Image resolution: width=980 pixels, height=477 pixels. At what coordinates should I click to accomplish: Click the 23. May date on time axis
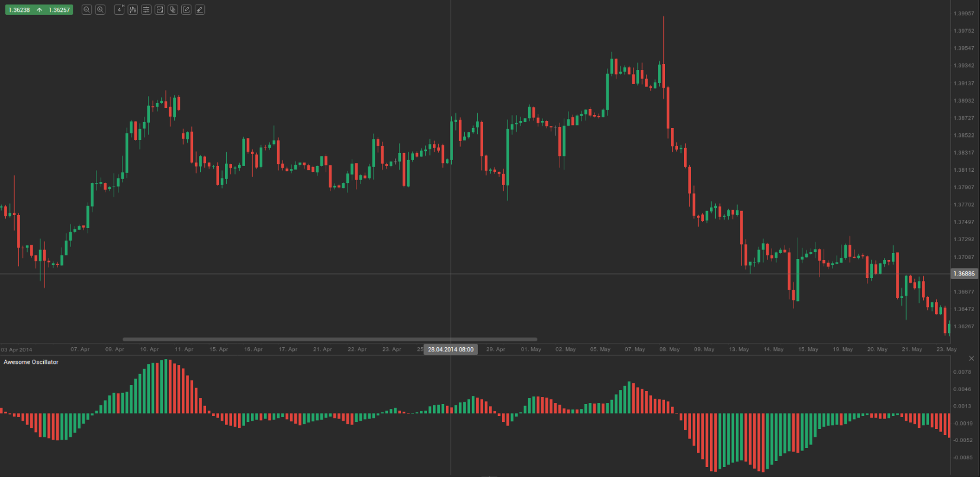pos(946,350)
